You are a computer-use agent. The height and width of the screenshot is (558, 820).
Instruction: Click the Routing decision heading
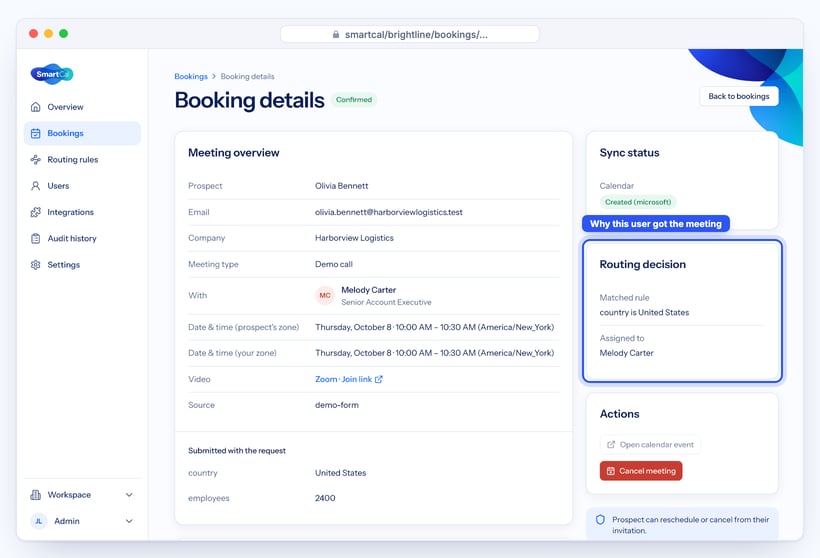642,264
